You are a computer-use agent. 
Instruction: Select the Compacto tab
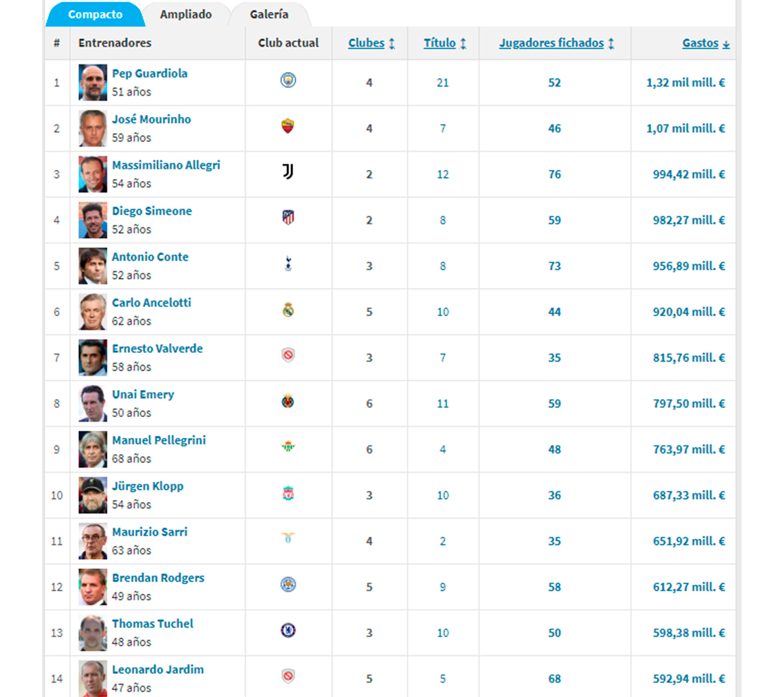point(95,15)
